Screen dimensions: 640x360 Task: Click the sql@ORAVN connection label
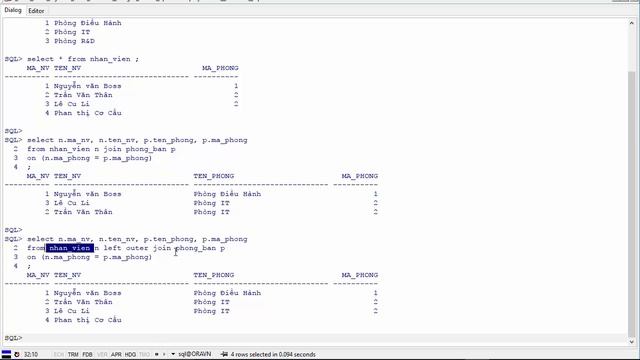(x=195, y=354)
